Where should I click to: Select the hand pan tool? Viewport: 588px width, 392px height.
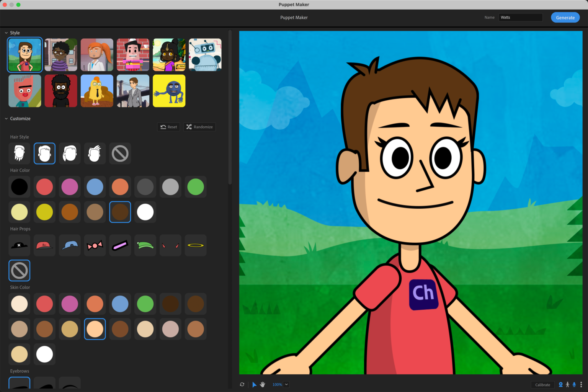(x=263, y=384)
